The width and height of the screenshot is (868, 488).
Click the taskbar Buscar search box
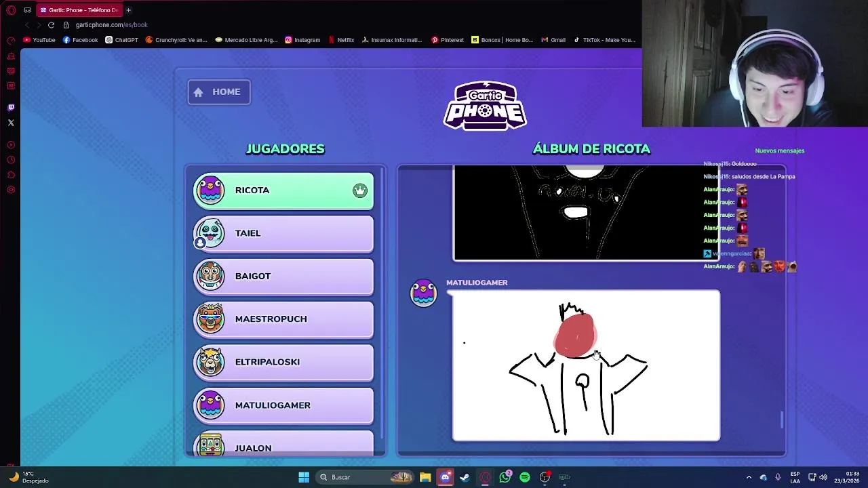tap(366, 477)
